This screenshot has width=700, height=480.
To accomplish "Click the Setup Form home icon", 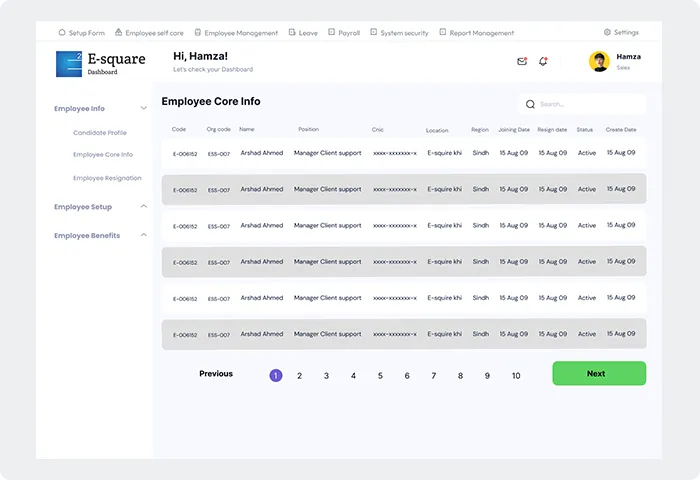I will (x=62, y=32).
